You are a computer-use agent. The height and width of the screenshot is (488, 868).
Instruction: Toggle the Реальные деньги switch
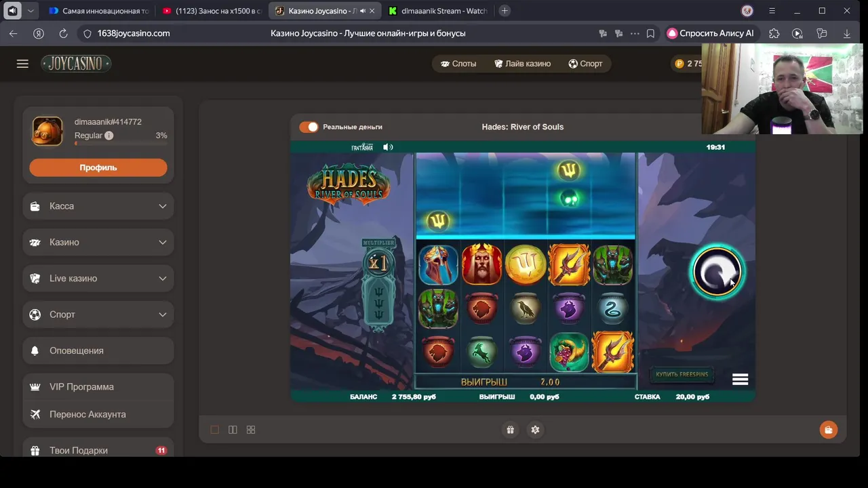309,127
